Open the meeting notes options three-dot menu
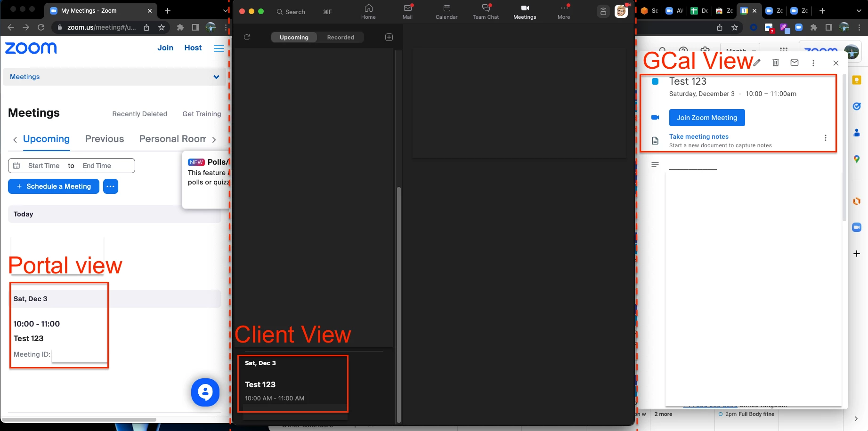 [825, 138]
